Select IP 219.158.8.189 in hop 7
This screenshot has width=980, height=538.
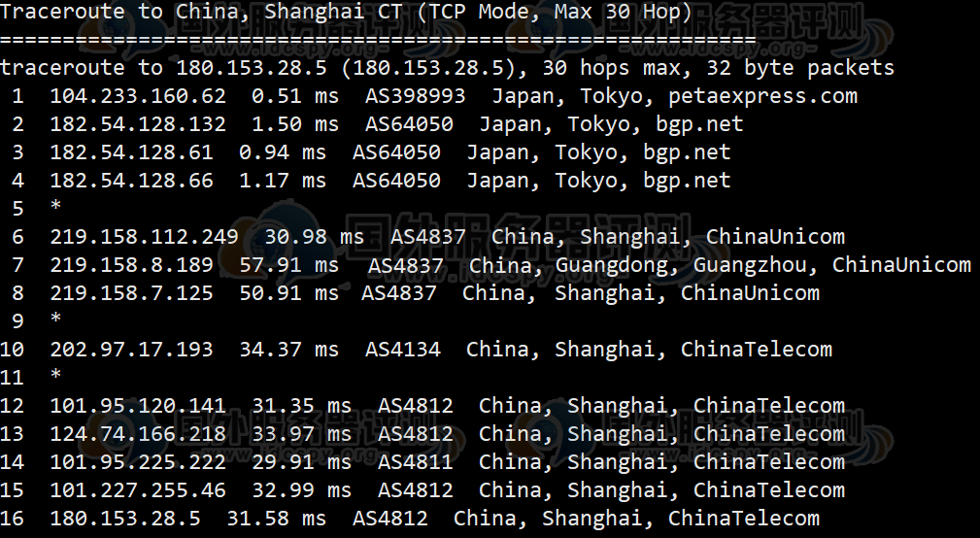[131, 264]
